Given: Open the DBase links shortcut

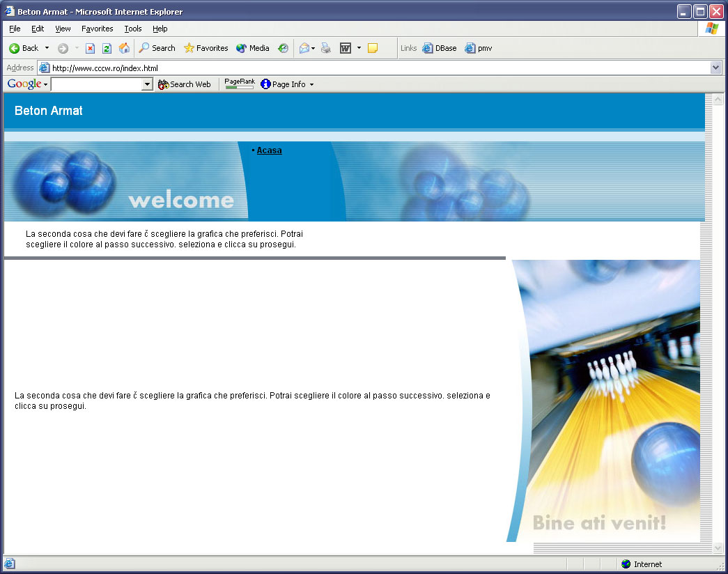Looking at the screenshot, I should (439, 48).
